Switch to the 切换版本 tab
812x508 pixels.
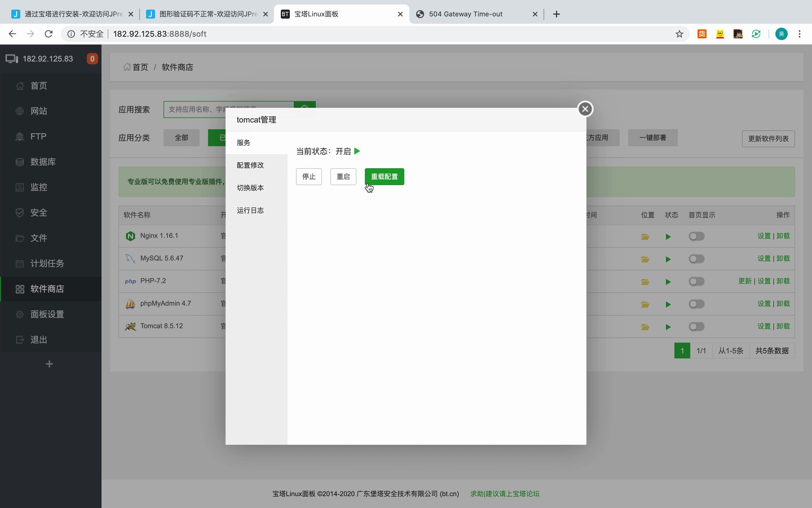click(x=256, y=187)
